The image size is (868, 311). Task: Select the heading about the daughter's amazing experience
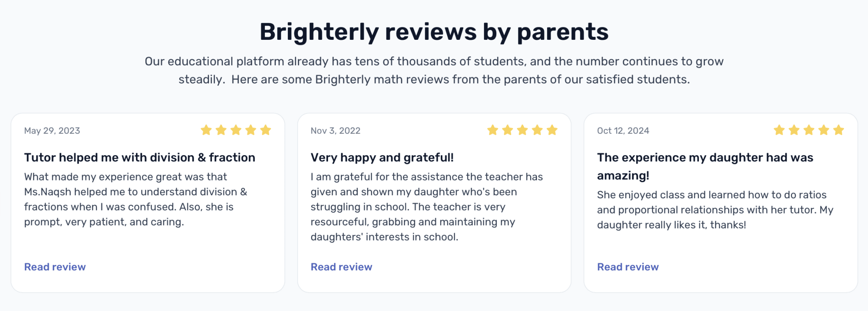[x=705, y=165]
